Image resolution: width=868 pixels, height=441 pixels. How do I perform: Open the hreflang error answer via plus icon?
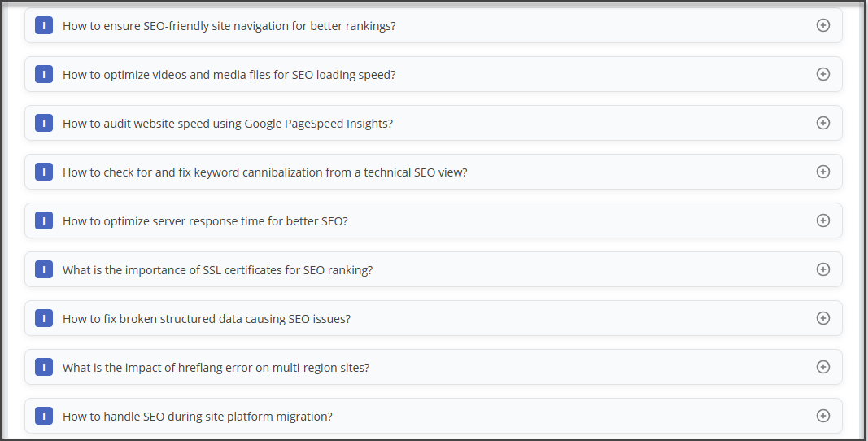tap(822, 367)
